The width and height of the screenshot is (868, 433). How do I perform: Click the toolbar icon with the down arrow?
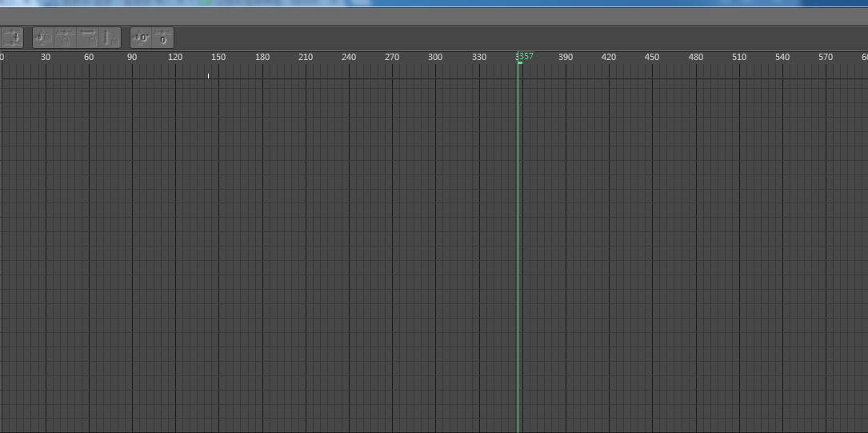(12, 38)
